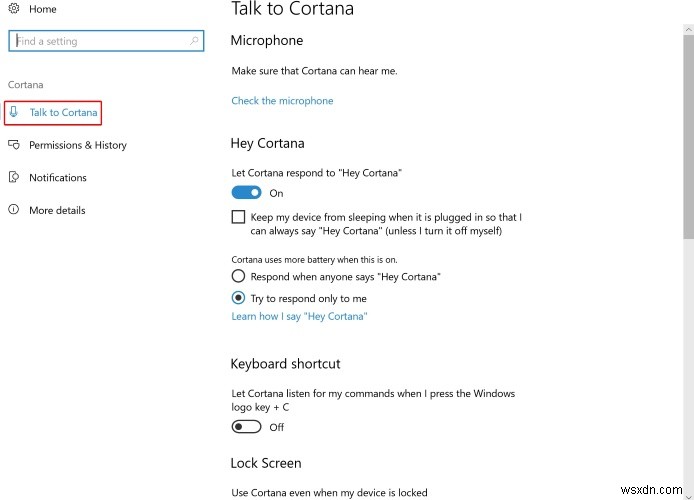
Task: Click the Talk to Cortana page title
Action: pos(293,9)
